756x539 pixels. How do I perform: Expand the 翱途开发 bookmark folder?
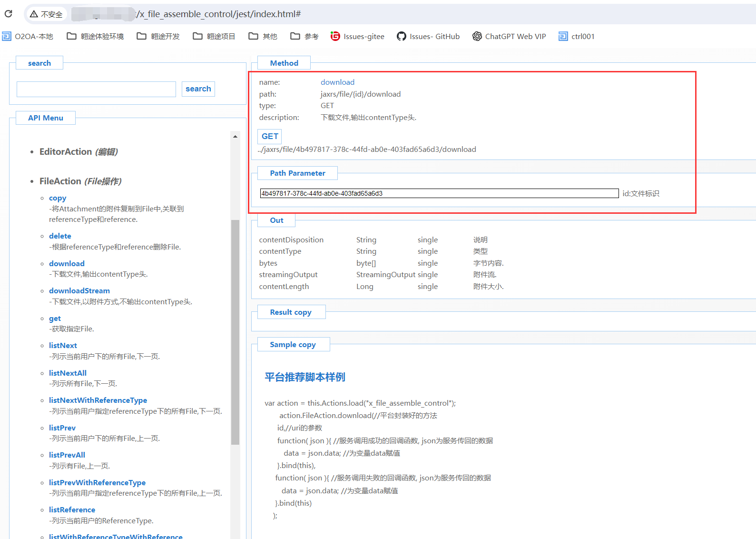coord(158,36)
